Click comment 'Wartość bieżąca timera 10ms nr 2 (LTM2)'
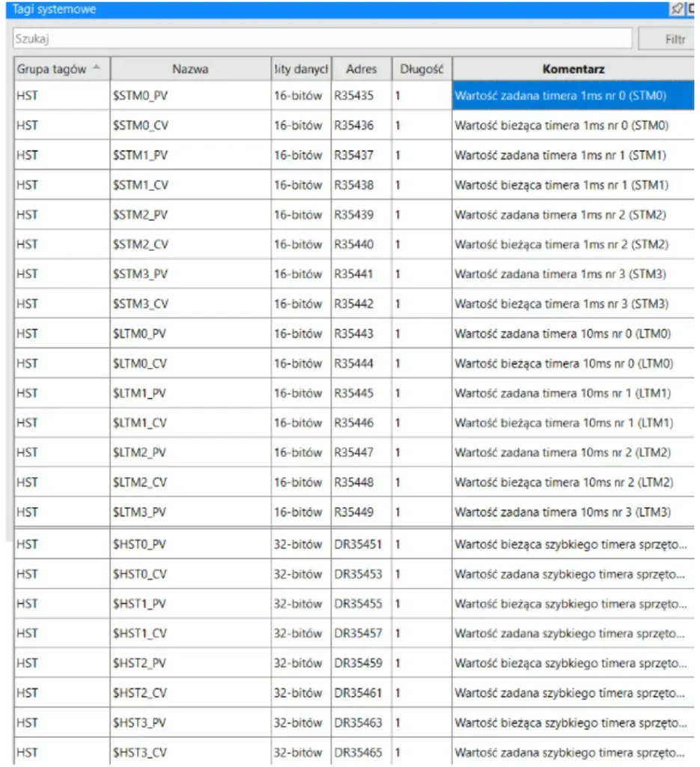This screenshot has width=700, height=767. (x=564, y=482)
